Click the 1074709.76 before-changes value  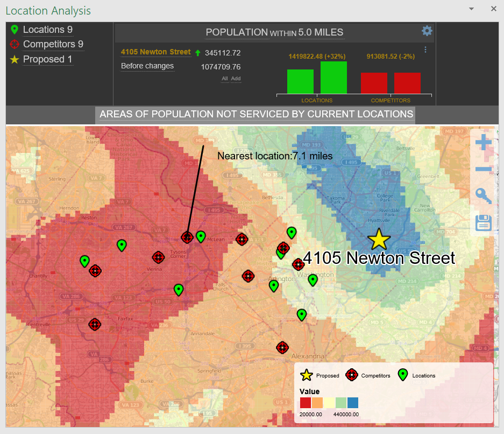(x=221, y=67)
